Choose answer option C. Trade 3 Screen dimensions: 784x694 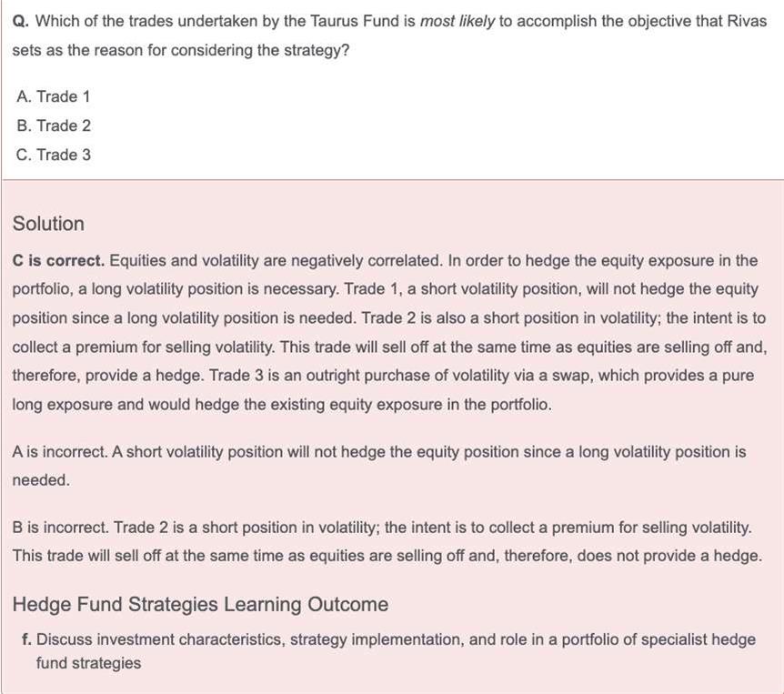click(x=53, y=155)
